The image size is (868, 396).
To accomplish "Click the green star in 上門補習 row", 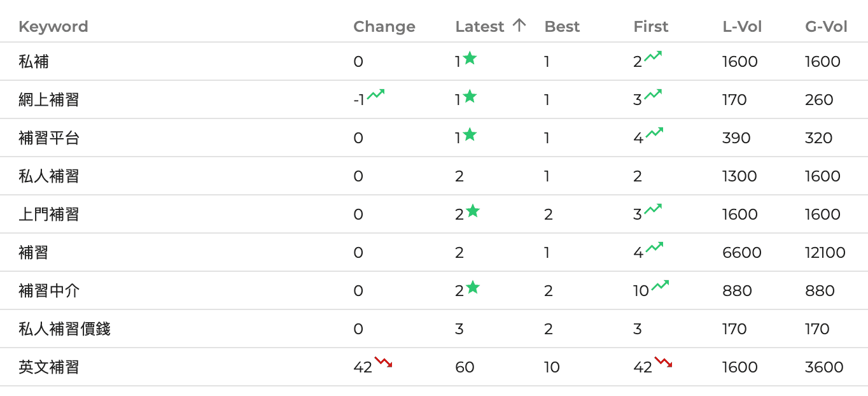I will (x=472, y=211).
